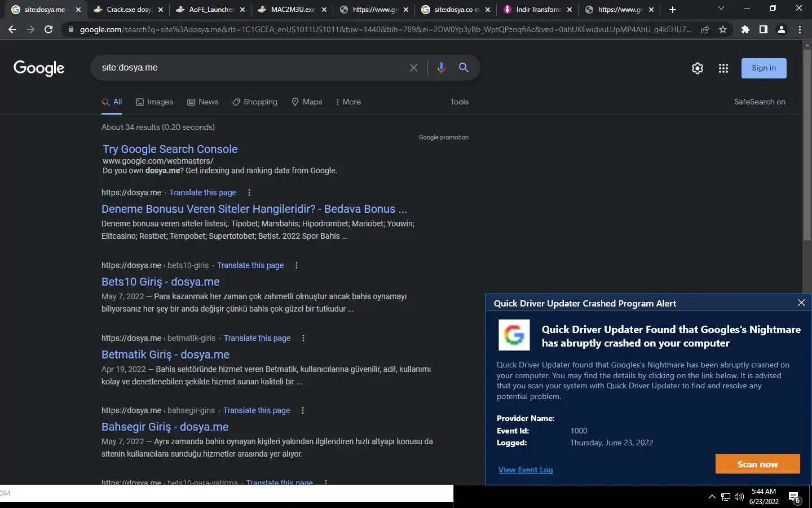Image resolution: width=812 pixels, height=508 pixels.
Task: Select the Maps search filter
Action: coord(307,102)
